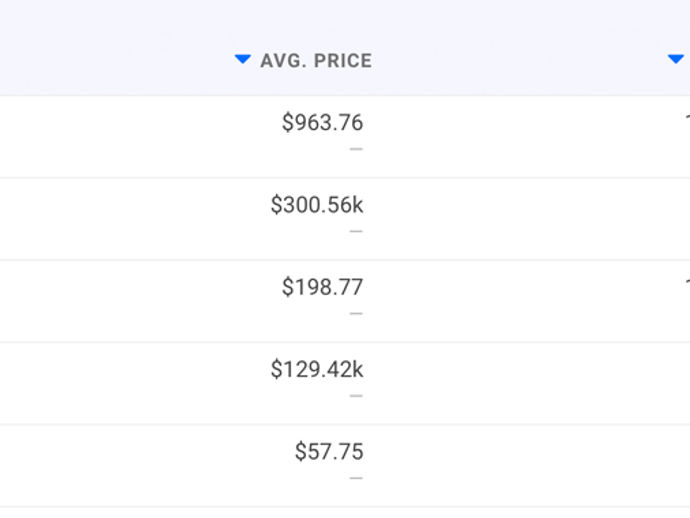Click the blue sort arrow of the next column
690x518 pixels.
click(x=676, y=59)
